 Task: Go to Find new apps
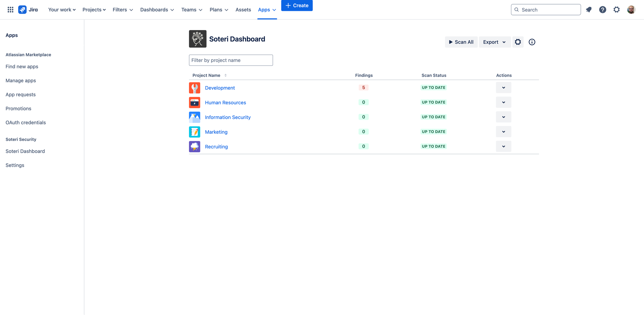coord(22,66)
